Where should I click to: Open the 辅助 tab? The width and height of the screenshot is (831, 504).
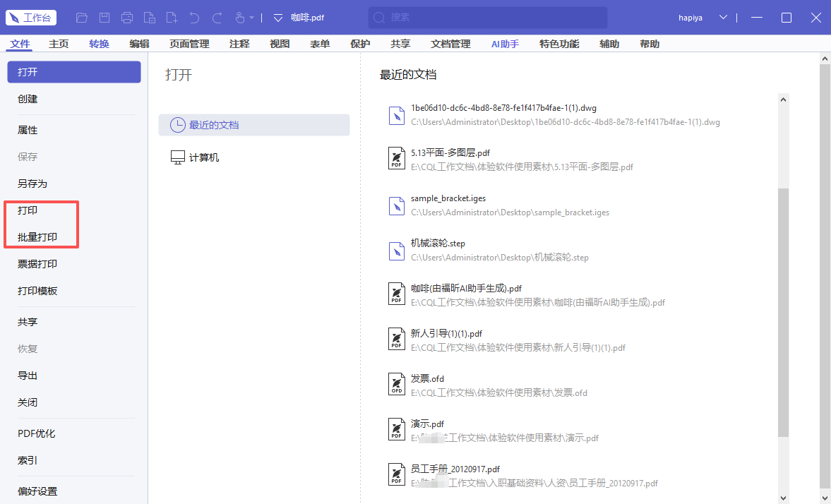click(609, 44)
